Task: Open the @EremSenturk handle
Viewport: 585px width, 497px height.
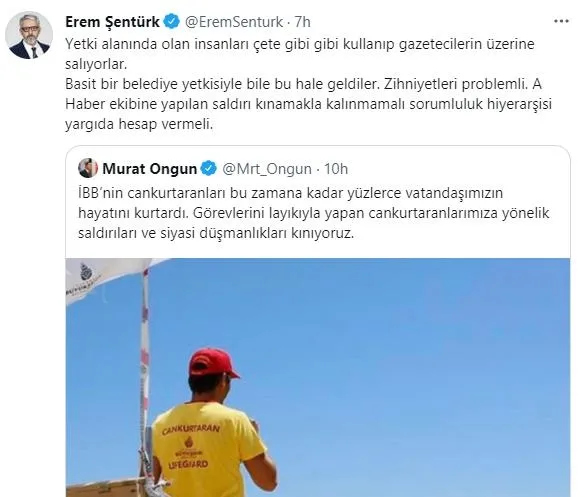Action: tap(234, 22)
